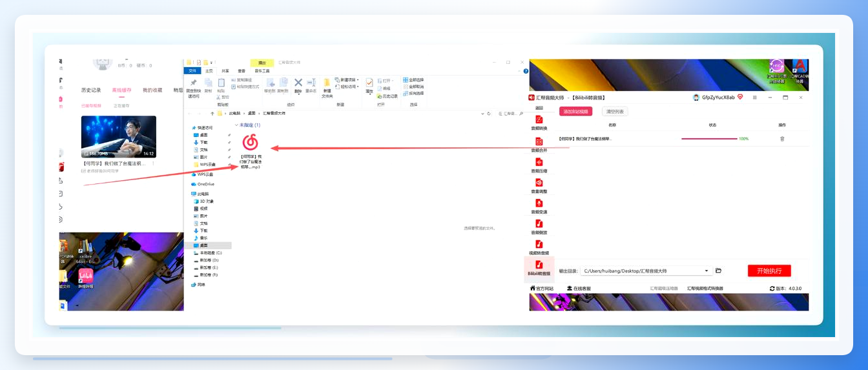Open the 历史记录 tab in Bilibili

(91, 90)
